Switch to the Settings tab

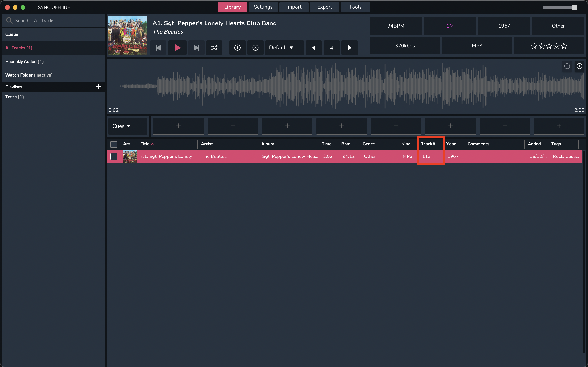pyautogui.click(x=263, y=7)
